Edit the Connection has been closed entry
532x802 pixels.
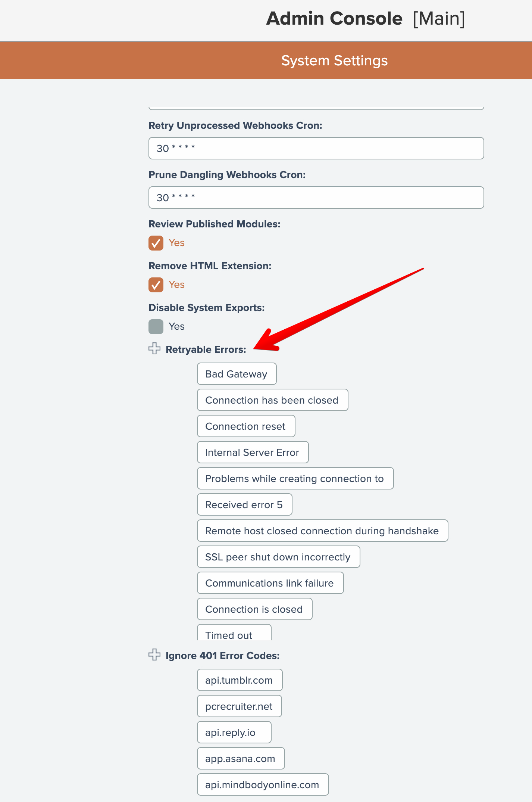tap(272, 400)
